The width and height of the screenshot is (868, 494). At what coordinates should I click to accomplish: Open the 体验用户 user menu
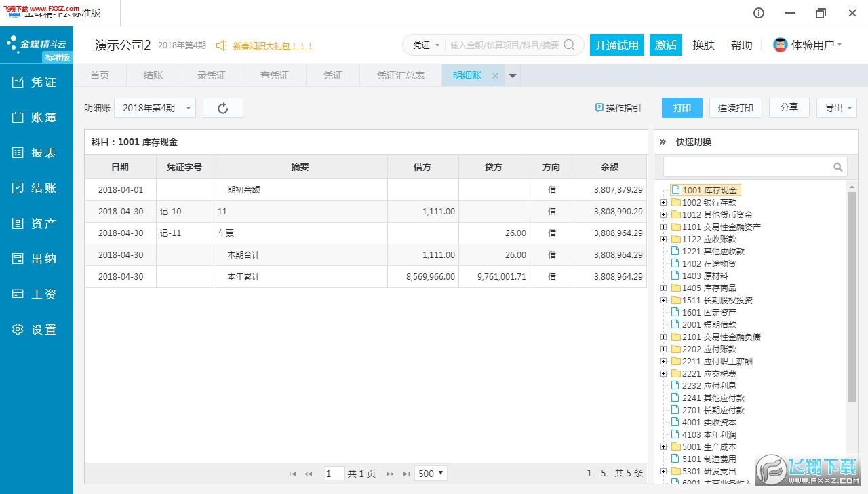coord(816,45)
